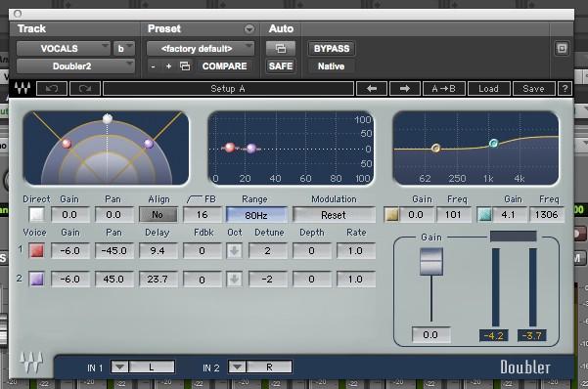This screenshot has height=389, width=588.
Task: Click the Waves logo in the toolbar
Action: coord(23,88)
